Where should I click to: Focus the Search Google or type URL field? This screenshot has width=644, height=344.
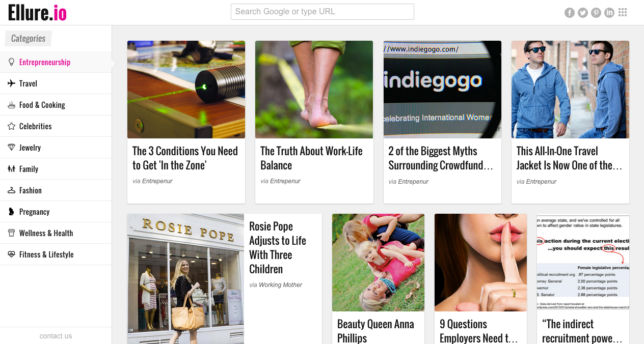[x=323, y=12]
